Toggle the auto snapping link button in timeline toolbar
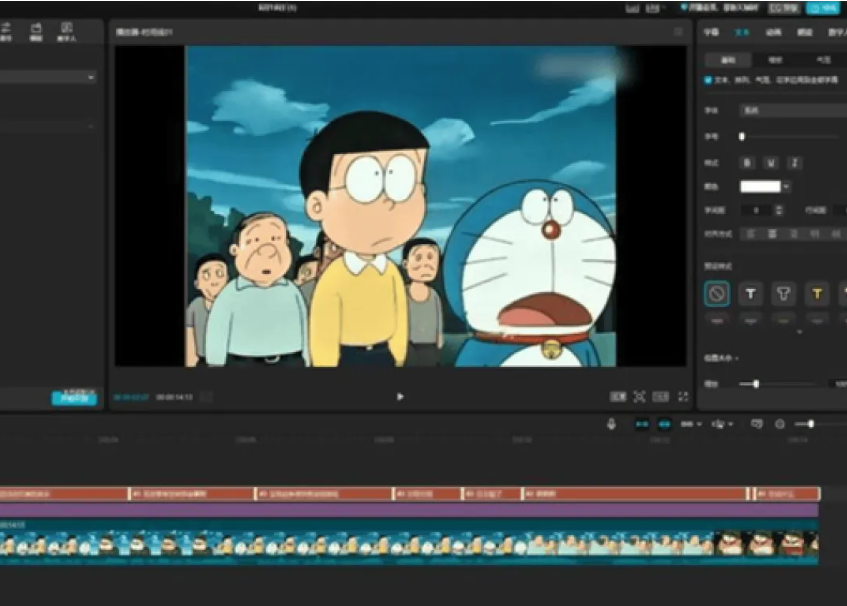847x606 pixels. (664, 424)
